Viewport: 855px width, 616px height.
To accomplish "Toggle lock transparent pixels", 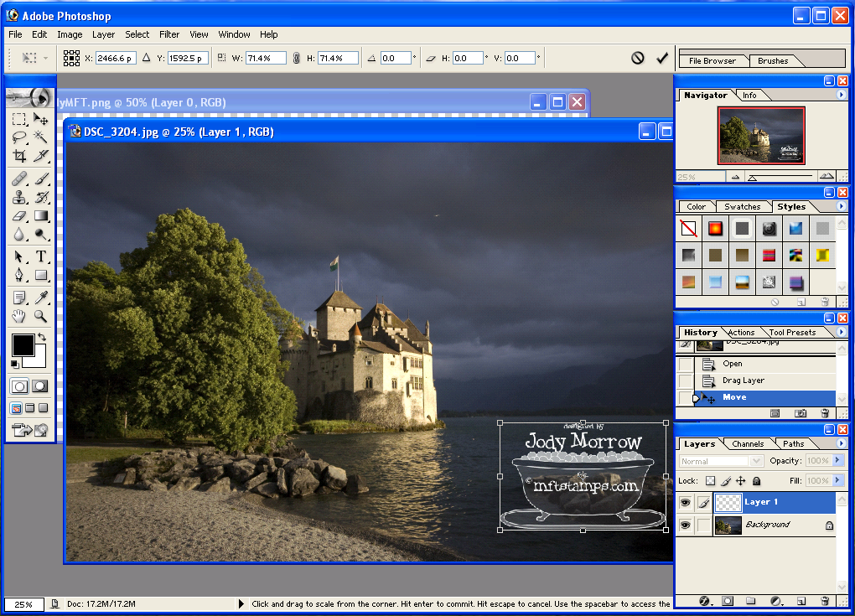I will coord(710,481).
